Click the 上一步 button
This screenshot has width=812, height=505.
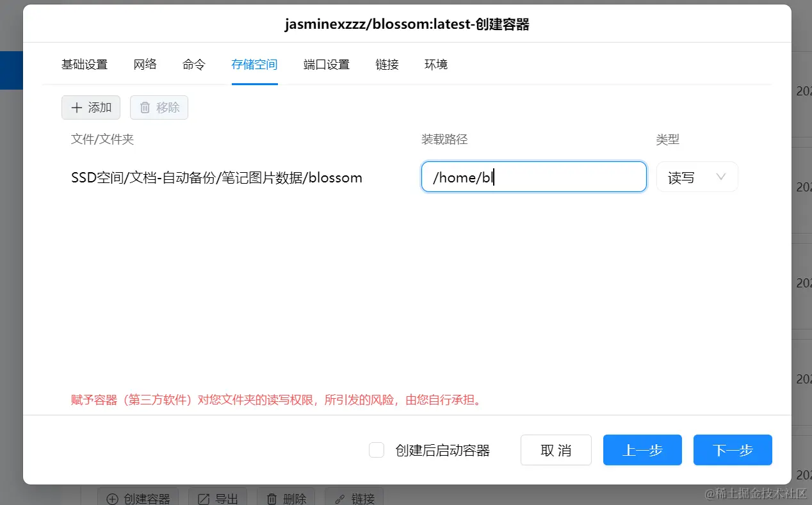[642, 450]
